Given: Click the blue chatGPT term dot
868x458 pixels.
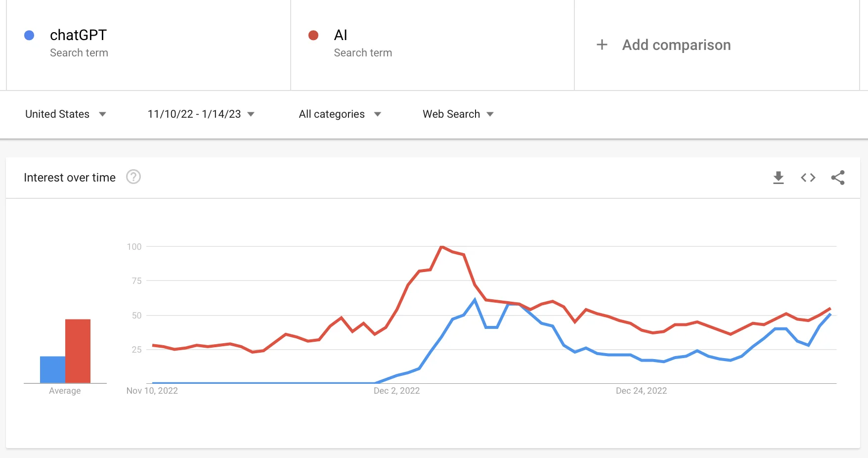Looking at the screenshot, I should click(29, 35).
